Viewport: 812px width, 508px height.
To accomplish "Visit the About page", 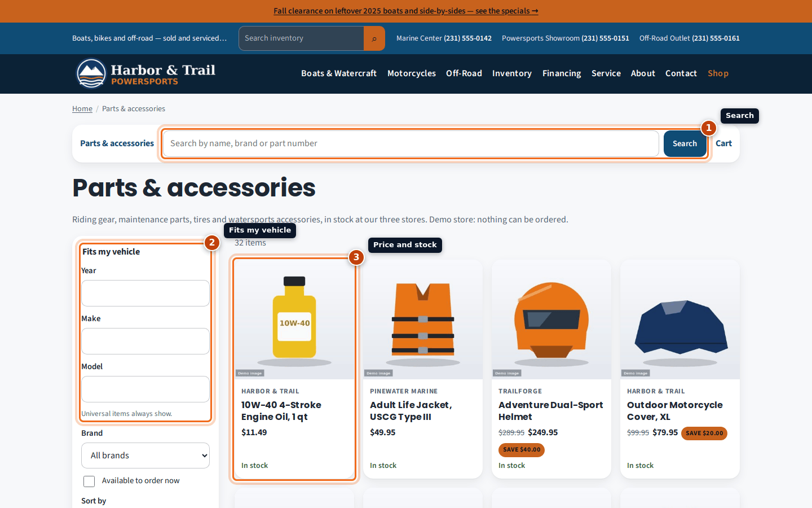I will (643, 73).
